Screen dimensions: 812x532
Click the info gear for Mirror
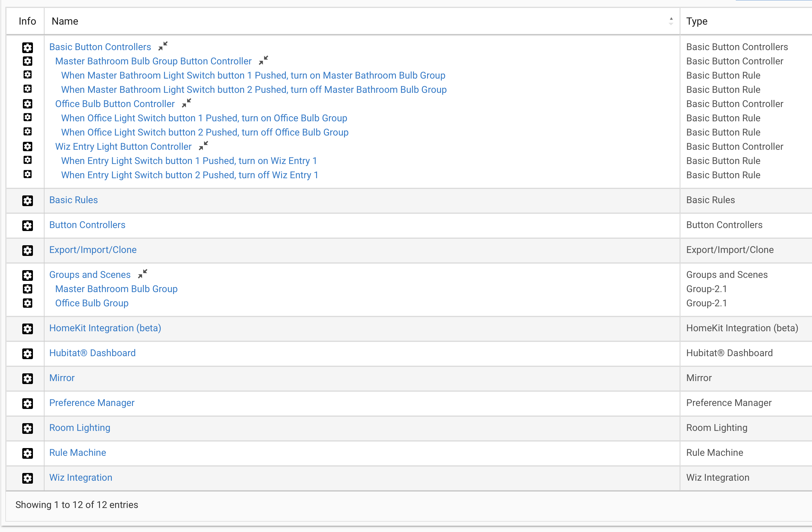(27, 378)
